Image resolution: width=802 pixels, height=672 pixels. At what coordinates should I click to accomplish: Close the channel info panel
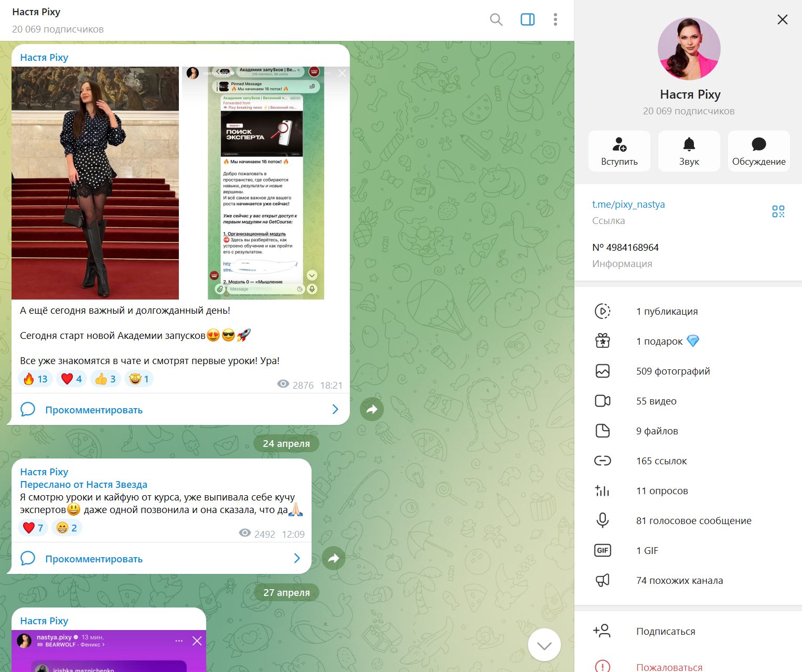(x=782, y=19)
